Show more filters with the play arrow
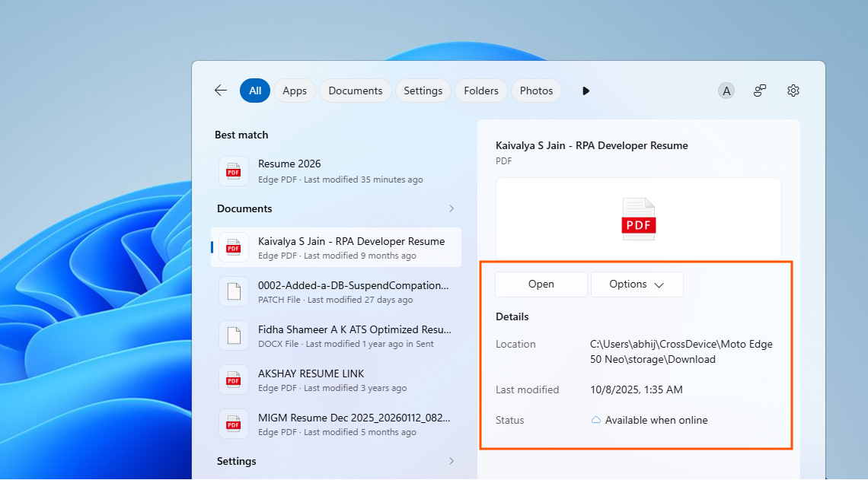The image size is (868, 480). click(586, 91)
